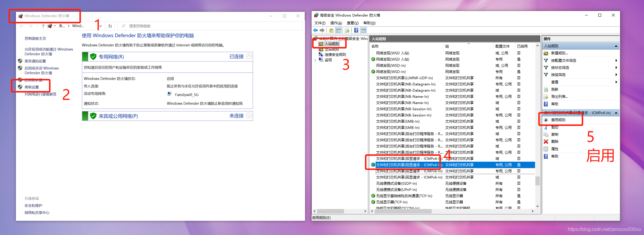Expand the 监视 tree node arrow

click(315, 60)
